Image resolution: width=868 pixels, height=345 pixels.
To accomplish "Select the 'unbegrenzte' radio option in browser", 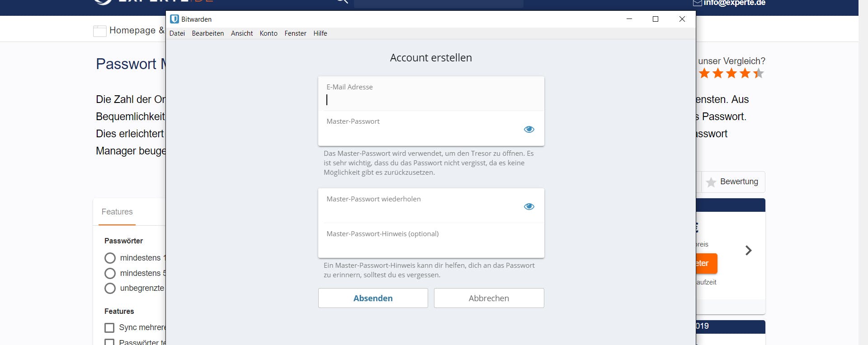I will [110, 288].
